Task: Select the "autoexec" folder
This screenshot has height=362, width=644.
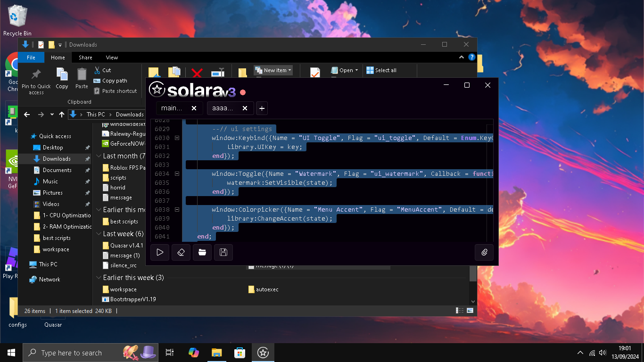Action: tap(263, 289)
